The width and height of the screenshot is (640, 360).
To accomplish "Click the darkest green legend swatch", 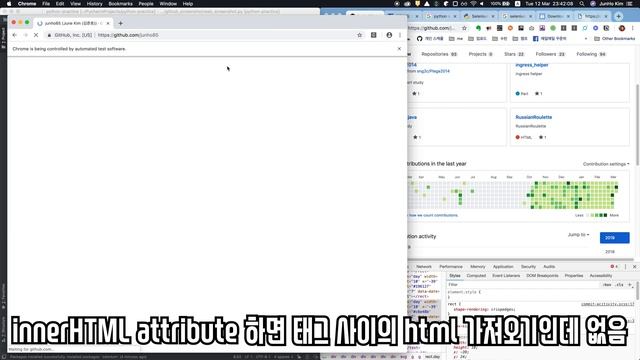I will click(605, 215).
